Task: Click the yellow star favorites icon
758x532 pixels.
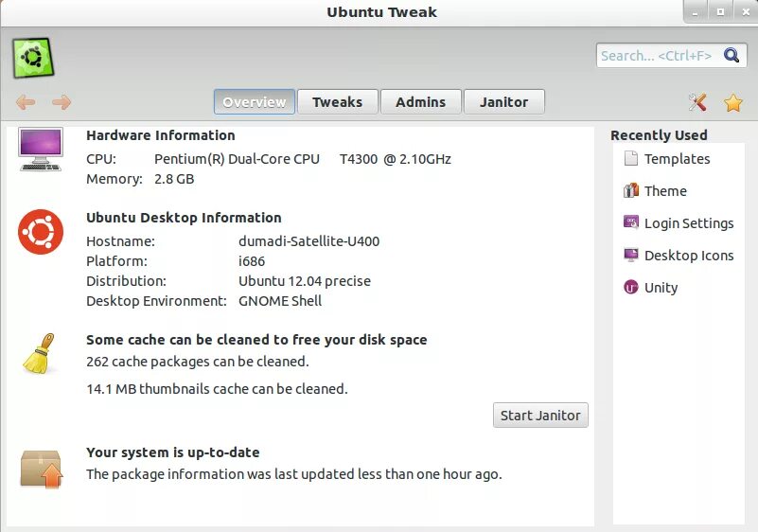Action: point(732,102)
